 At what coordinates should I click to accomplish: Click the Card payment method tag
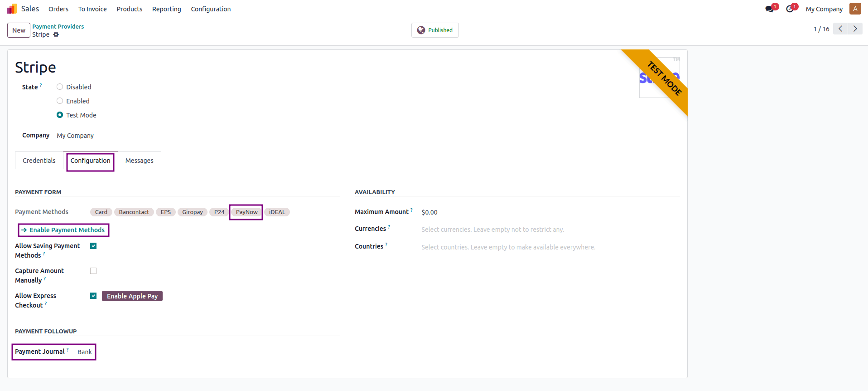101,212
